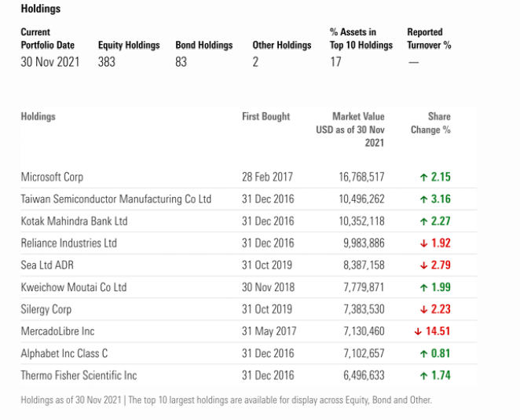
Task: Click the green up arrow beside 1.74
Action: pos(423,376)
